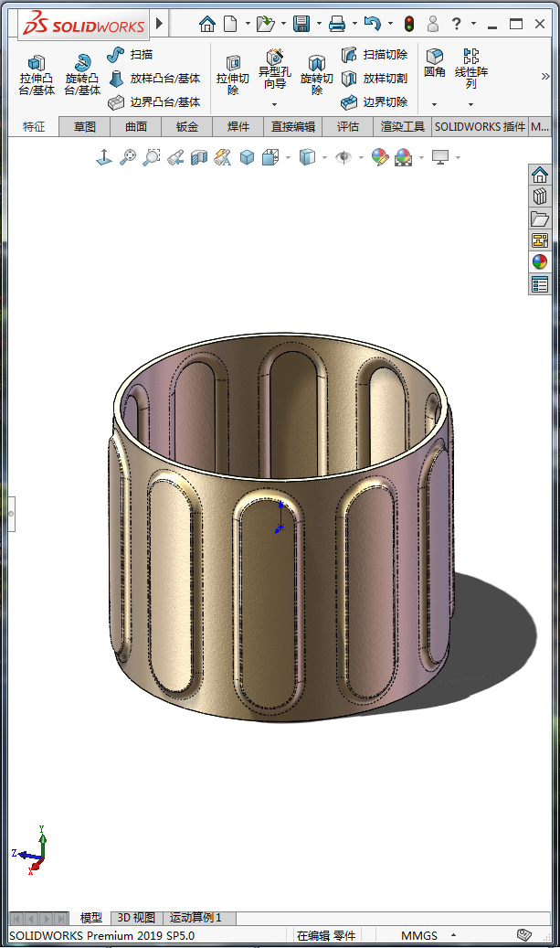
Task: Toggle the Section View icon
Action: (199, 157)
